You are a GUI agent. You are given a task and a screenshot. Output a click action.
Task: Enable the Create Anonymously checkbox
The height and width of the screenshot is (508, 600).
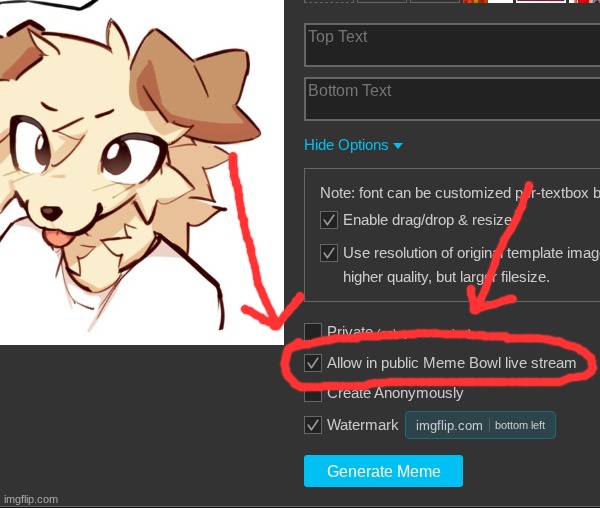click(313, 394)
